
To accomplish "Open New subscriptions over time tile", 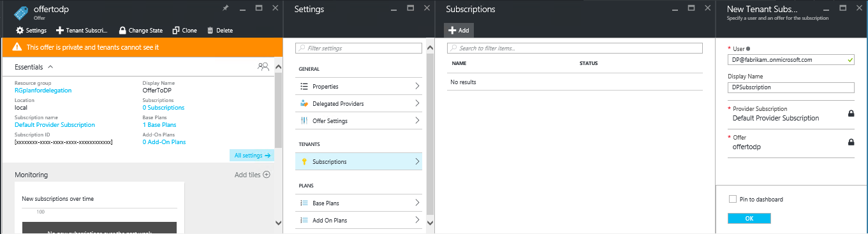I will point(99,207).
